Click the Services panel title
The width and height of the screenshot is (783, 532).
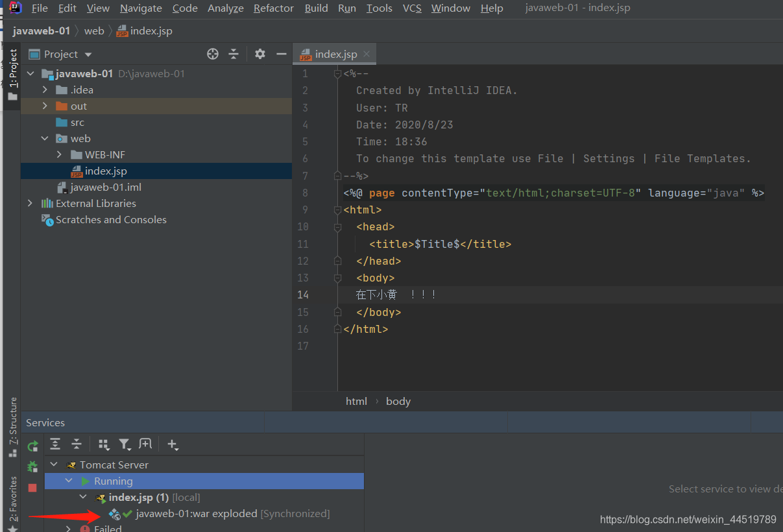(x=45, y=422)
